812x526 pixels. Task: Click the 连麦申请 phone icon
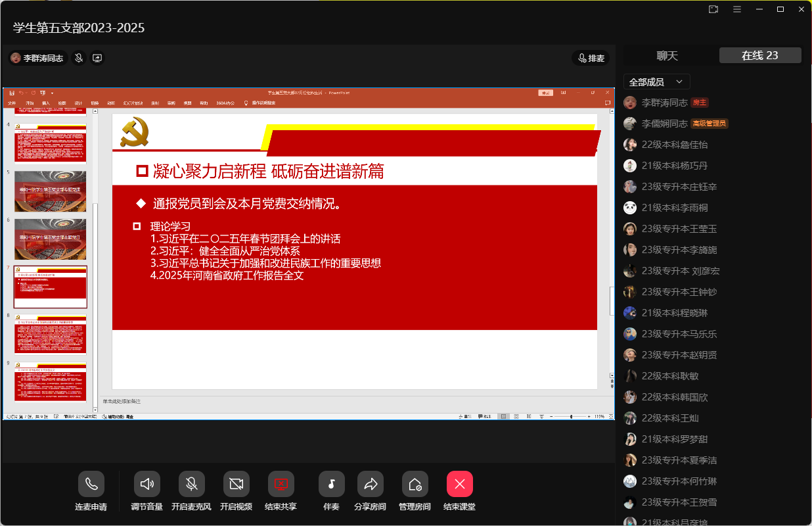click(x=91, y=485)
